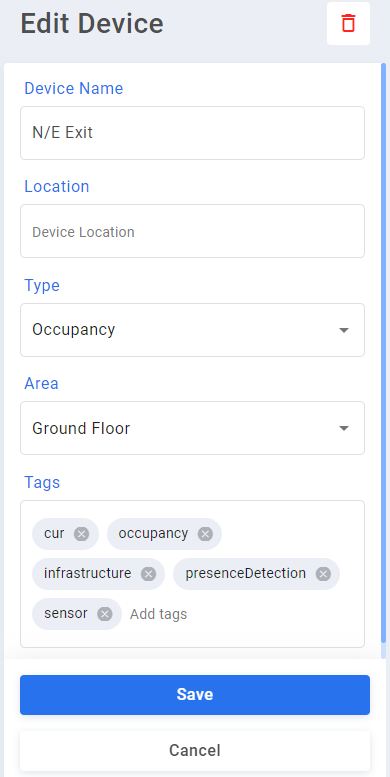Click the "sensor" tag chip label
Screen dimensions: 390x777
click(x=65, y=614)
